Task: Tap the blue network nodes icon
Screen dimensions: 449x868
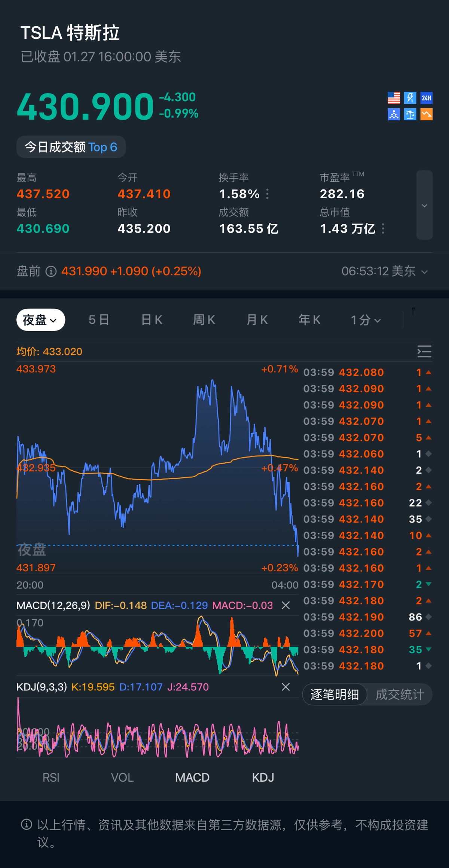Action: [394, 114]
